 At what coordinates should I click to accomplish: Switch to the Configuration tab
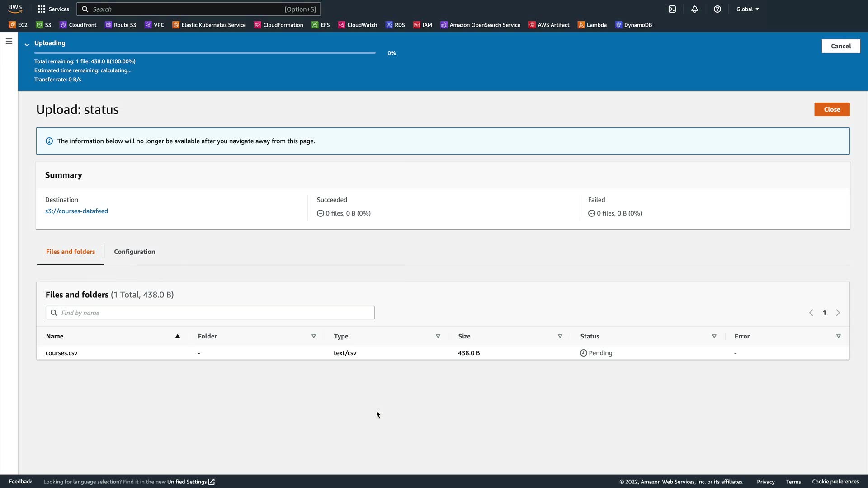134,252
